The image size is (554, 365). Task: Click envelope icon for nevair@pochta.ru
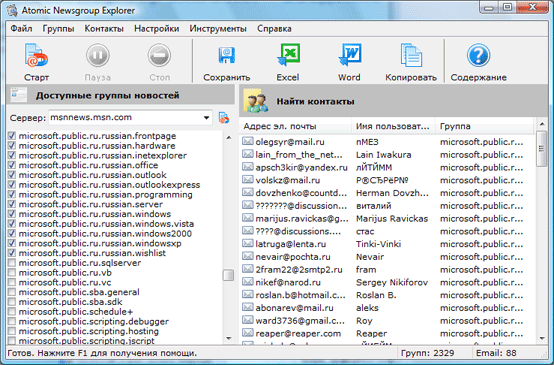(x=248, y=256)
